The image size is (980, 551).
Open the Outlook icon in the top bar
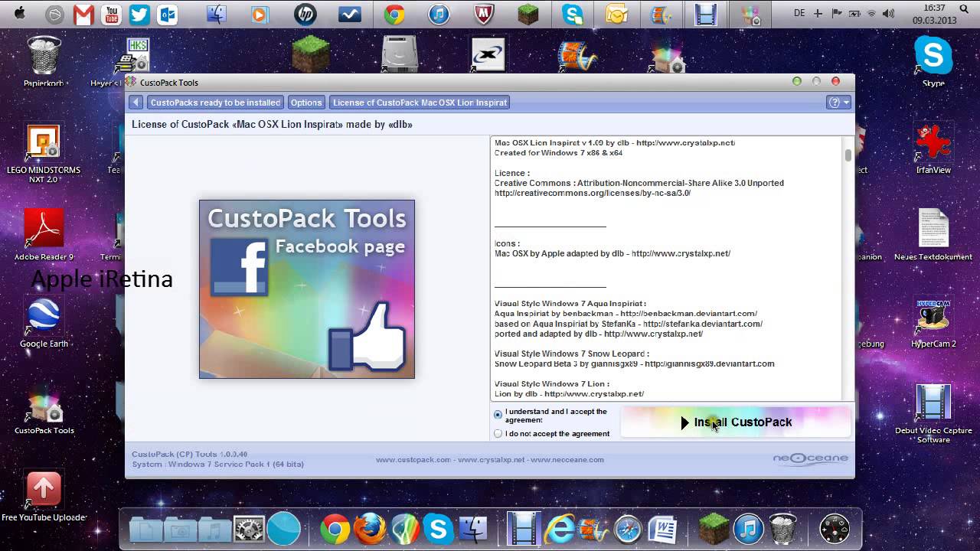[x=166, y=14]
